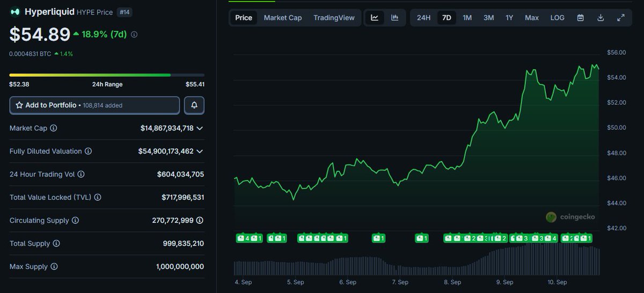Show Fully Diluted Valuation info icon
Image resolution: width=644 pixels, height=293 pixels.
click(88, 151)
